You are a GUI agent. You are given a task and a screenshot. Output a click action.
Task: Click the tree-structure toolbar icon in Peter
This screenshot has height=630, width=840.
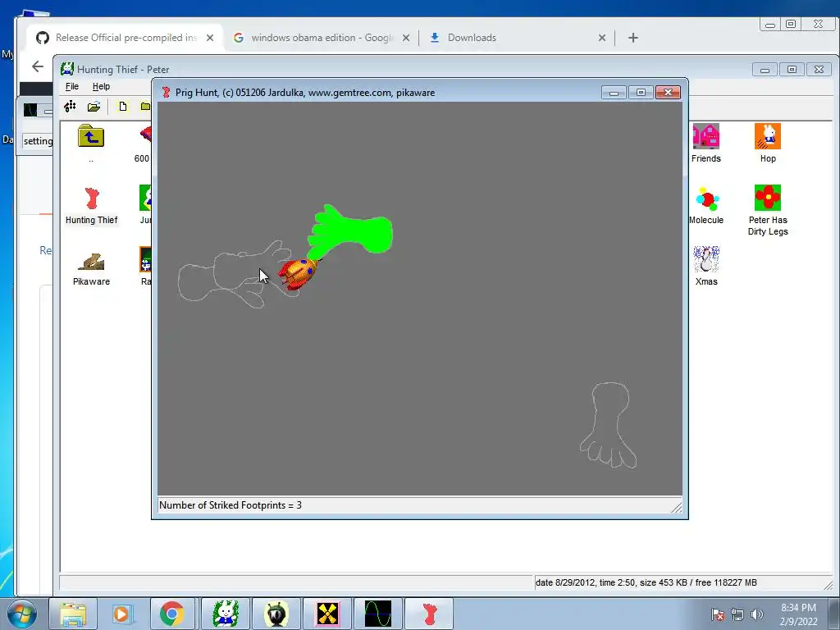[70, 107]
